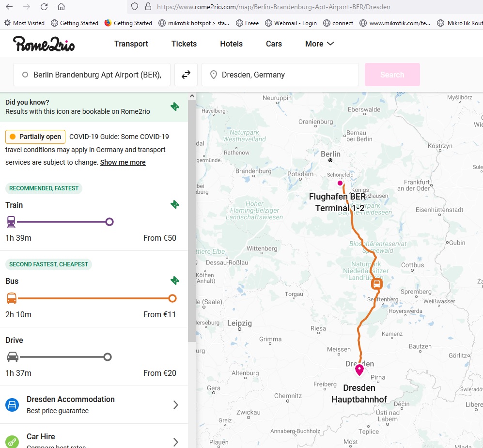This screenshot has height=448, width=483.
Task: Click the Drive price From €20
Action: (x=160, y=373)
